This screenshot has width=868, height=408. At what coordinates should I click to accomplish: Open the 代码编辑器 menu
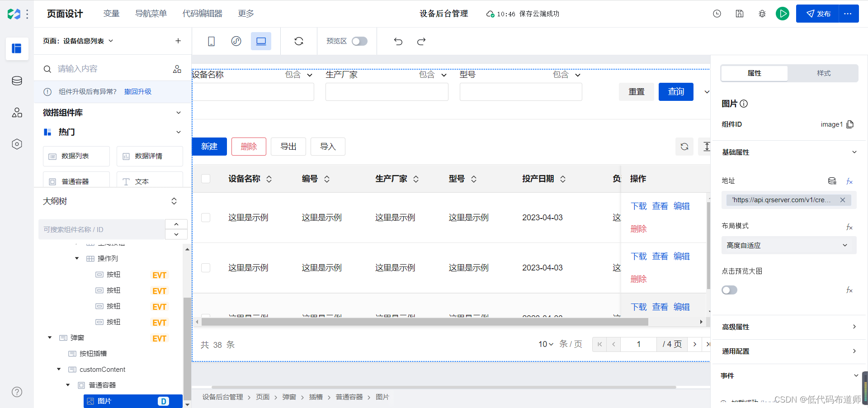[x=202, y=14]
